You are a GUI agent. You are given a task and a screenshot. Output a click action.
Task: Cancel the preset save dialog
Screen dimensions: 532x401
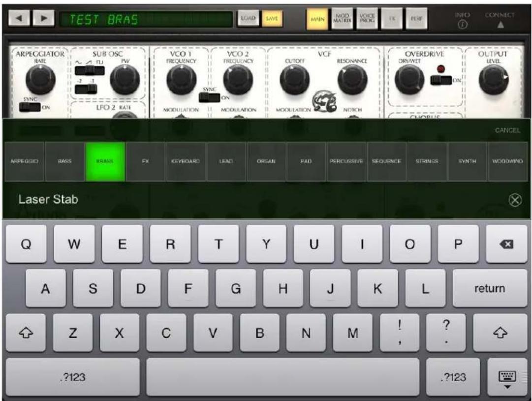pyautogui.click(x=507, y=130)
